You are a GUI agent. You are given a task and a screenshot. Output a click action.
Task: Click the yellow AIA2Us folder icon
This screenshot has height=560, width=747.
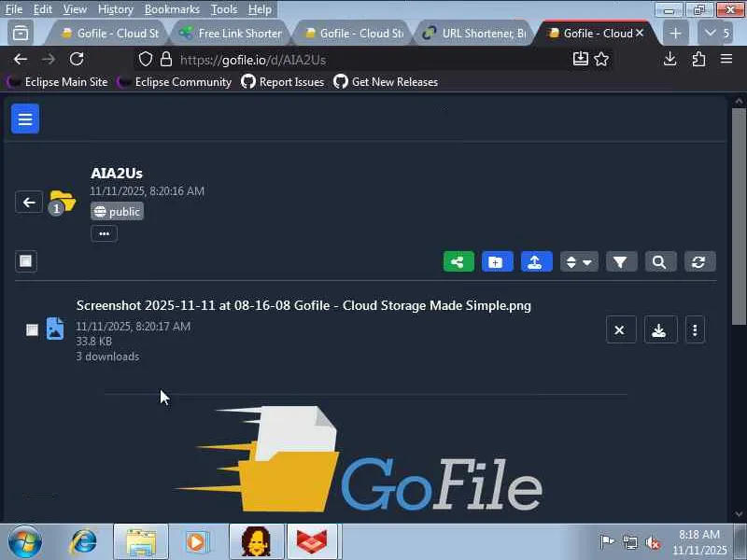click(x=63, y=202)
